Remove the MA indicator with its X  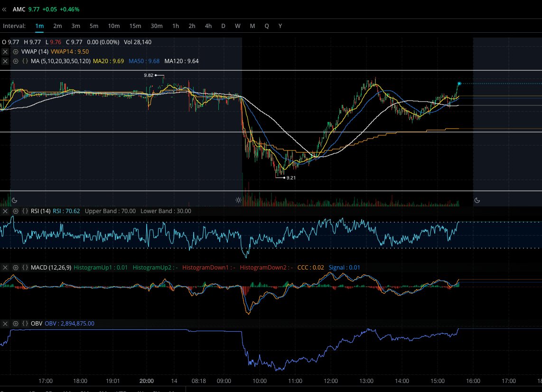click(x=5, y=61)
